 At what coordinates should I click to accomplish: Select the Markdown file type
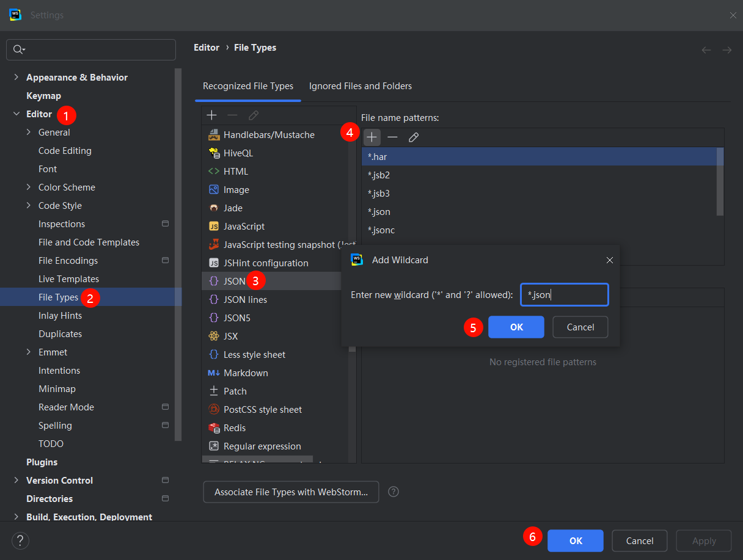pyautogui.click(x=246, y=373)
